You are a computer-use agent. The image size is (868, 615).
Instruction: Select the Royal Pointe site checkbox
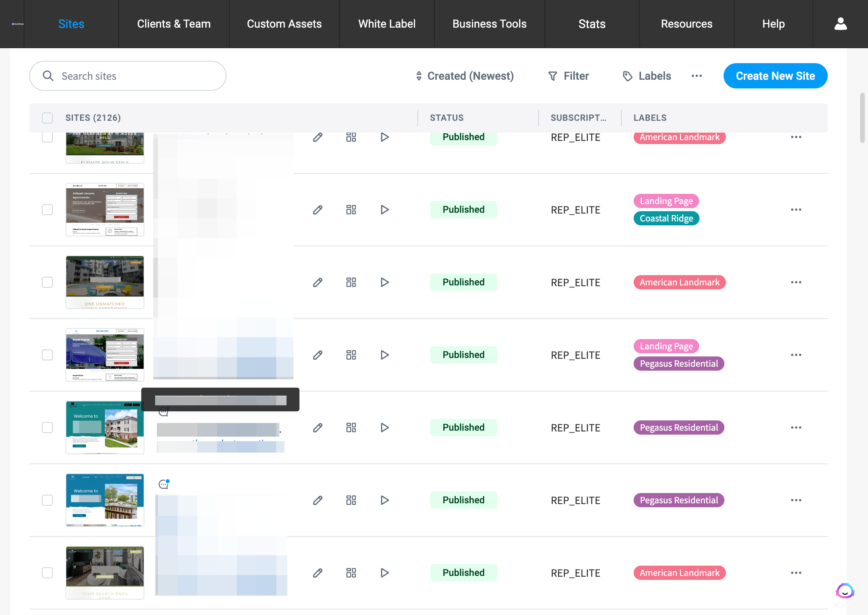(47, 355)
